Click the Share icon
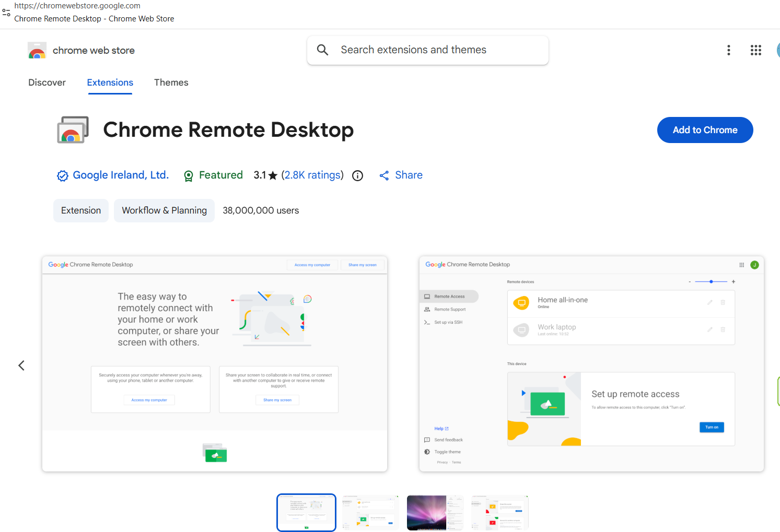This screenshot has height=532, width=780. click(384, 176)
